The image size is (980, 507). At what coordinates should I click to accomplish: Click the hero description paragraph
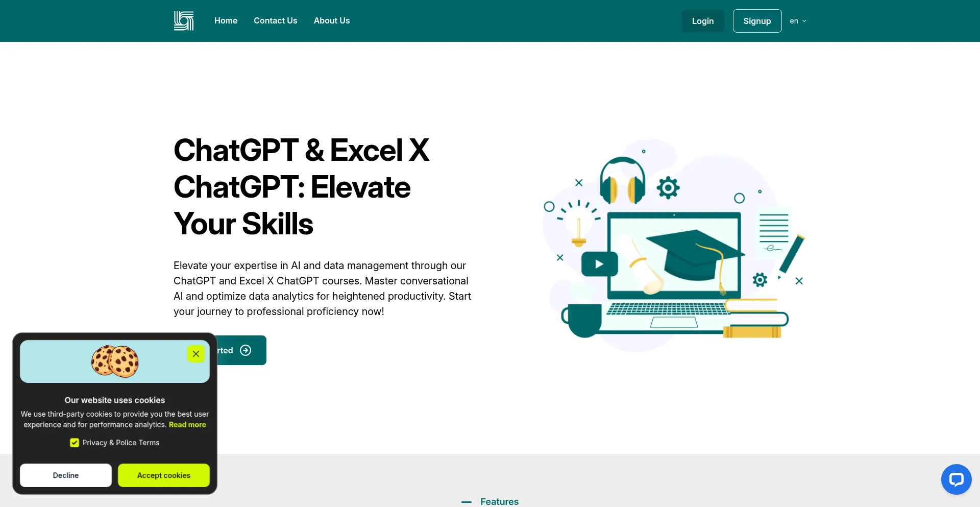point(323,288)
